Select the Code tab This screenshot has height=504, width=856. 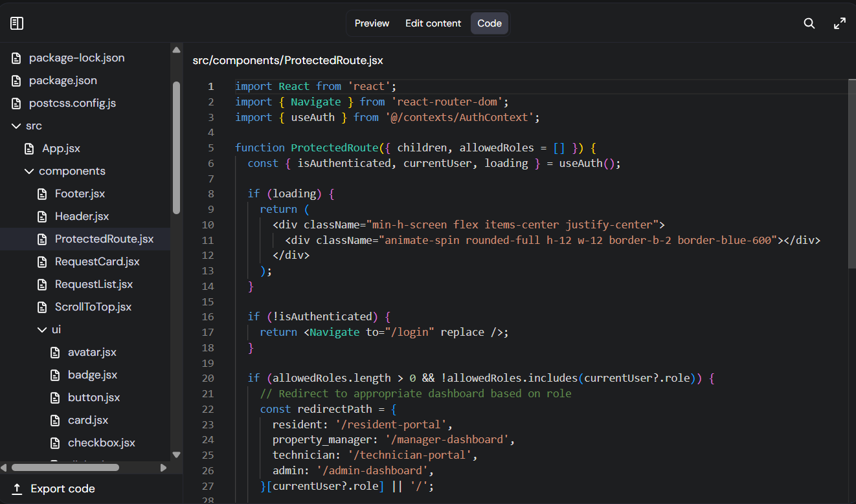click(x=490, y=23)
